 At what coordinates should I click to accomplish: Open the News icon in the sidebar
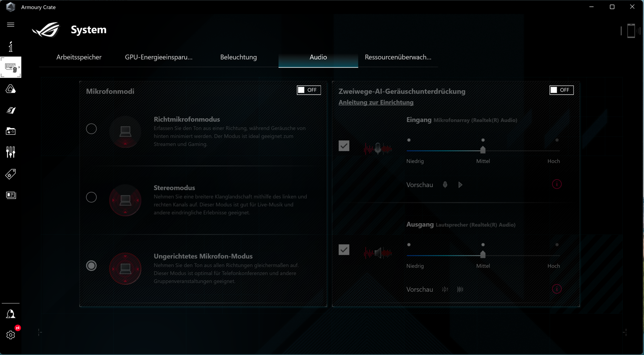[x=11, y=195]
